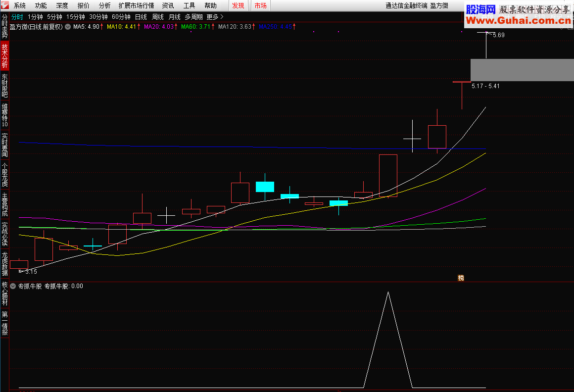Viewport: 574px width, 392px height.
Task: Open the 分析 menu
Action: coord(105,5)
